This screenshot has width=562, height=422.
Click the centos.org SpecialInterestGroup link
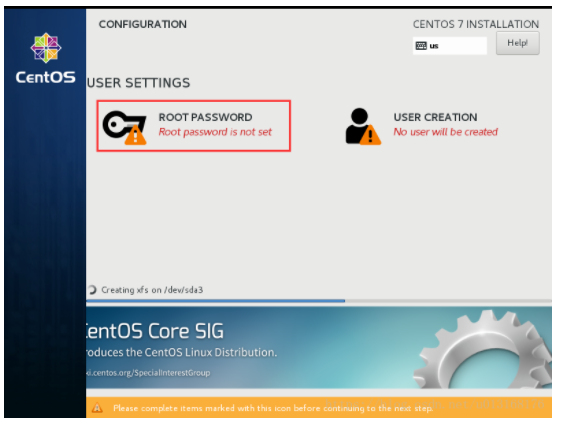[148, 373]
